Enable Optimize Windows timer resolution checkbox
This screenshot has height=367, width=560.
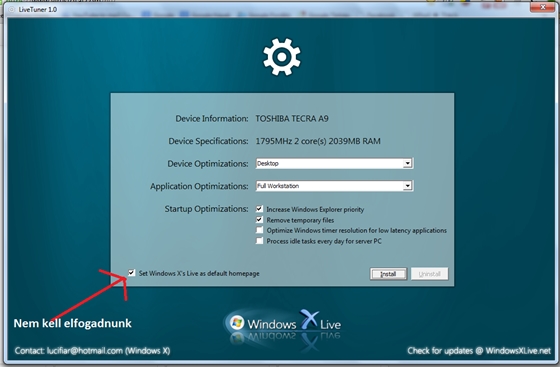click(x=260, y=230)
